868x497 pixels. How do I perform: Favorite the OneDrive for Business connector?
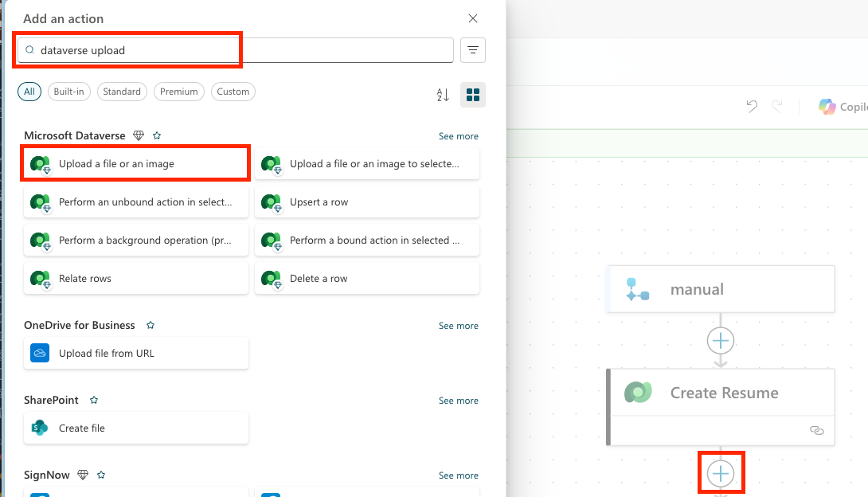[x=151, y=326]
